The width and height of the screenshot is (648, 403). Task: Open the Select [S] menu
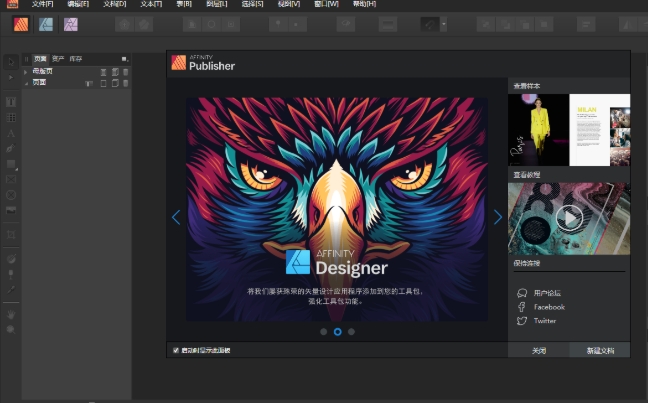(x=253, y=4)
